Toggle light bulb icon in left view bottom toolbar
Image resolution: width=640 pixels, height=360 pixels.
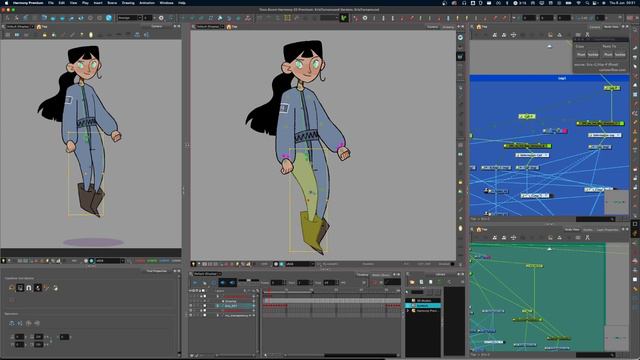click(4, 260)
